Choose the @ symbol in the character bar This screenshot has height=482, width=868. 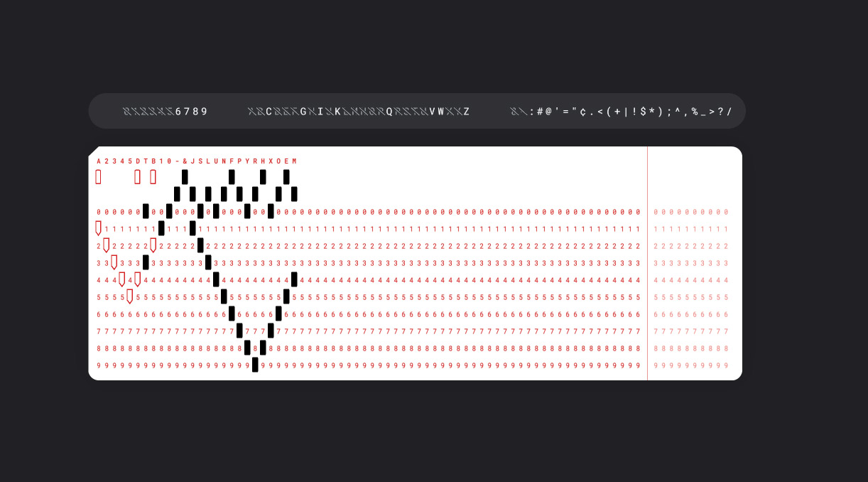[548, 112]
